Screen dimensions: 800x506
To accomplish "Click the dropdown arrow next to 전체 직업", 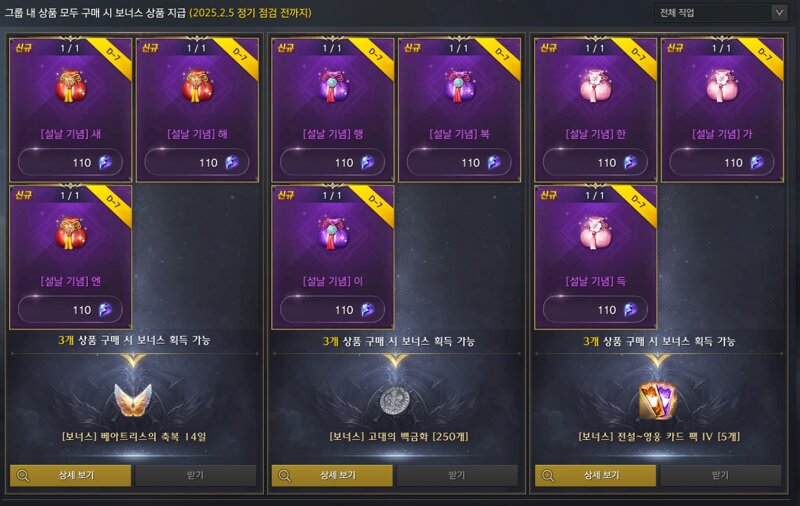I will pyautogui.click(x=779, y=13).
